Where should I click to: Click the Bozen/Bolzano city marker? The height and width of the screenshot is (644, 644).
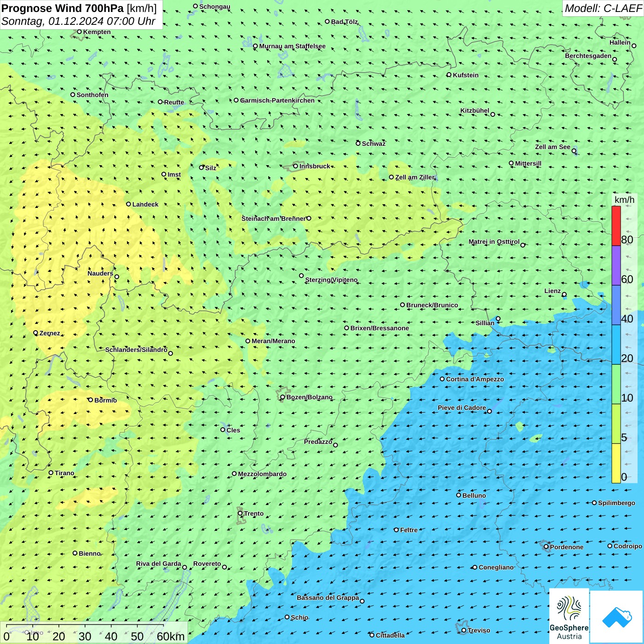(x=283, y=397)
